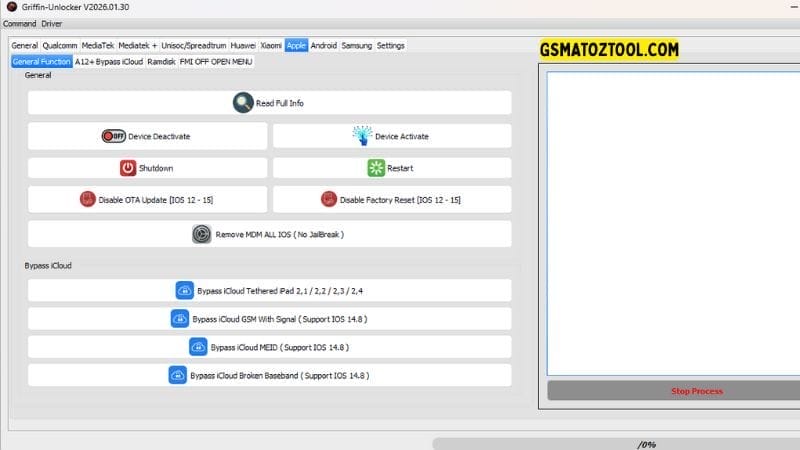Switch to the Qualcomm tab
Screen dimensions: 800x450
click(x=60, y=45)
